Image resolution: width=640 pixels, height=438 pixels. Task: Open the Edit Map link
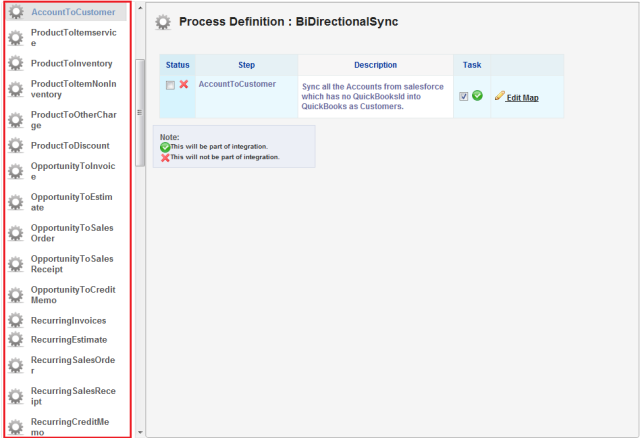click(x=522, y=98)
